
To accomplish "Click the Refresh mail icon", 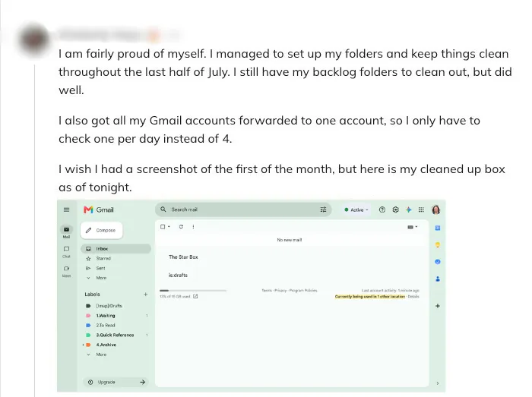I will (181, 227).
